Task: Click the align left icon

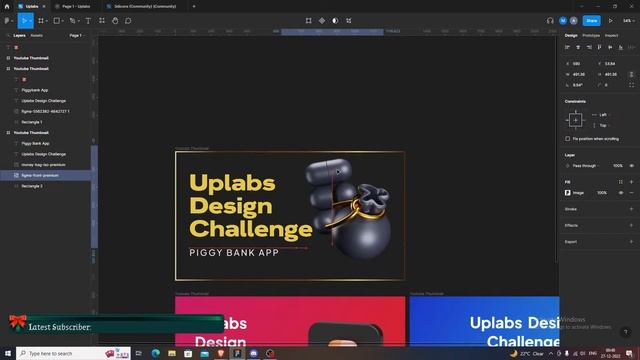Action: click(x=567, y=48)
